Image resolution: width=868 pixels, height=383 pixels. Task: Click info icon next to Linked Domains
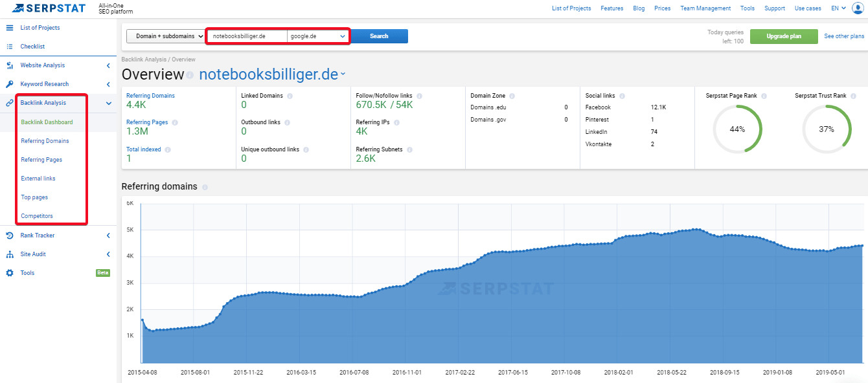[x=290, y=96]
